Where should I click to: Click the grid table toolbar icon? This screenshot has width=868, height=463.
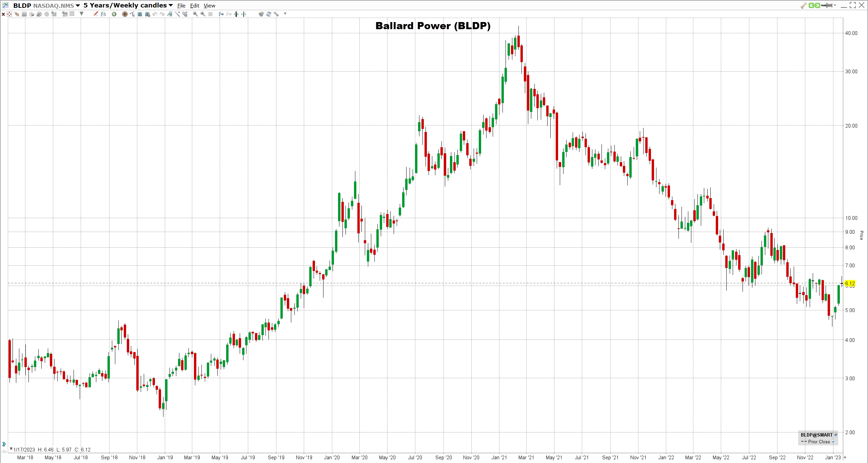(x=24, y=14)
